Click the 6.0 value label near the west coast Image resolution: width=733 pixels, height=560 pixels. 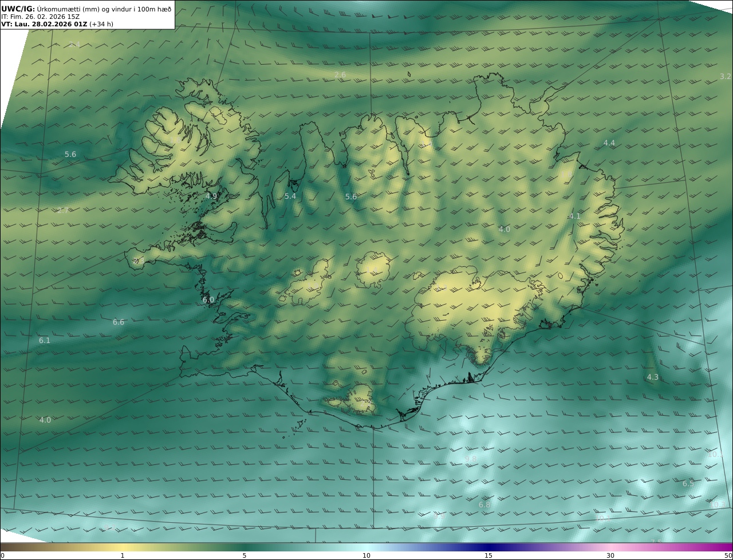point(208,300)
